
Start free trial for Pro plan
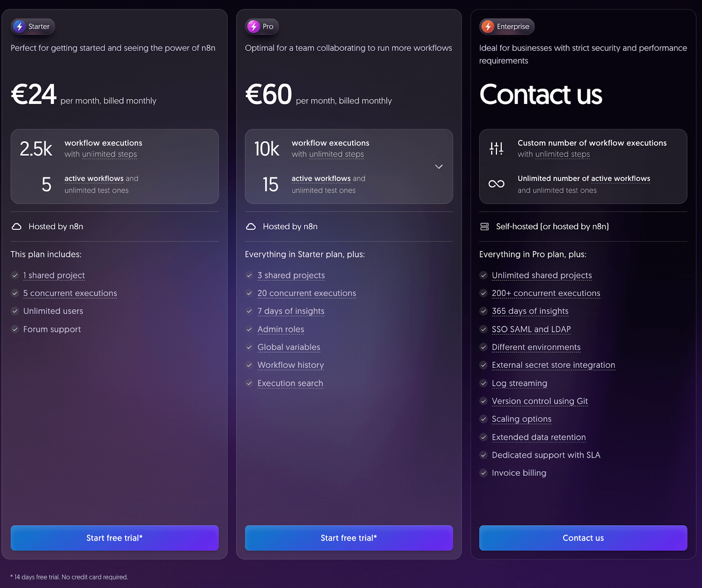[349, 538]
